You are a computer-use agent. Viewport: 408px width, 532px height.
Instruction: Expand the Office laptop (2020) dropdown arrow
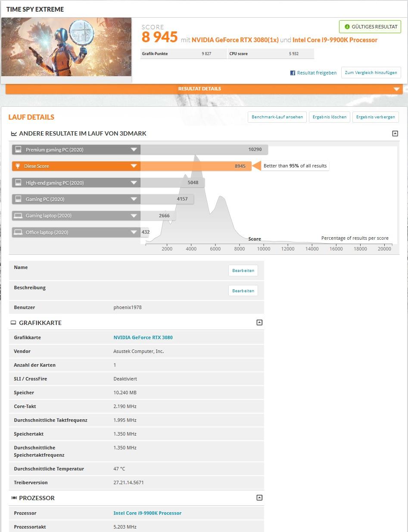tap(134, 232)
